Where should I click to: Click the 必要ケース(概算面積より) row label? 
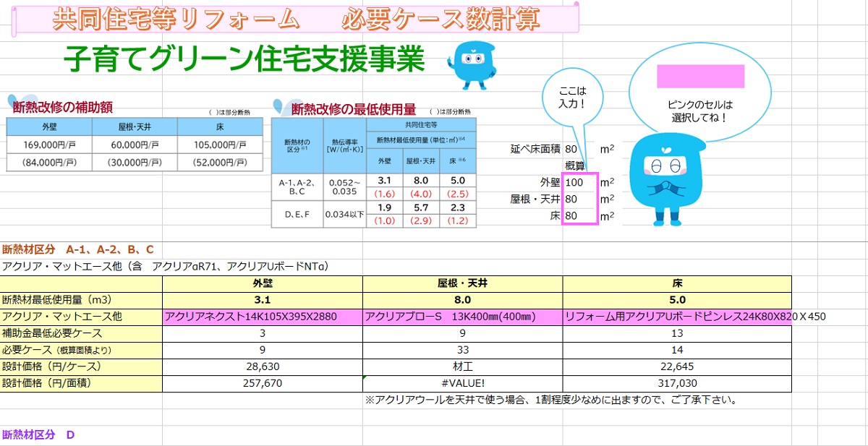81,350
